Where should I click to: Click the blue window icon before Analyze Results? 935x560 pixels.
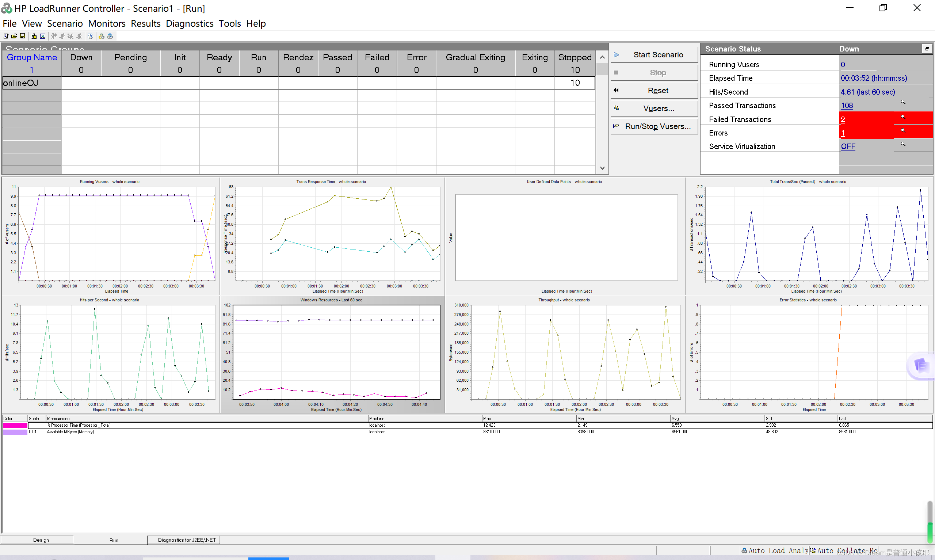coord(90,36)
